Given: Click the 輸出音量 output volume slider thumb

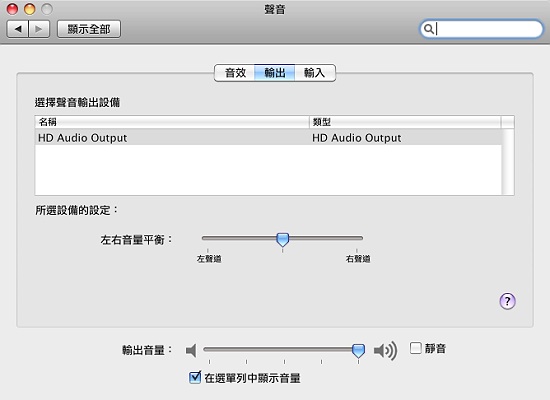Looking at the screenshot, I should (x=358, y=351).
